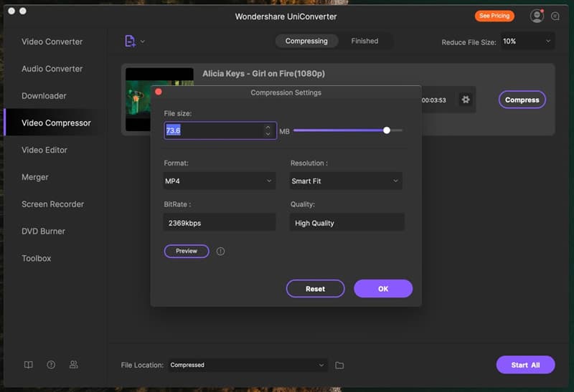Image resolution: width=574 pixels, height=392 pixels.
Task: Click the video title Alicia Keys - Girl on Fire(1080p)
Action: (263, 74)
